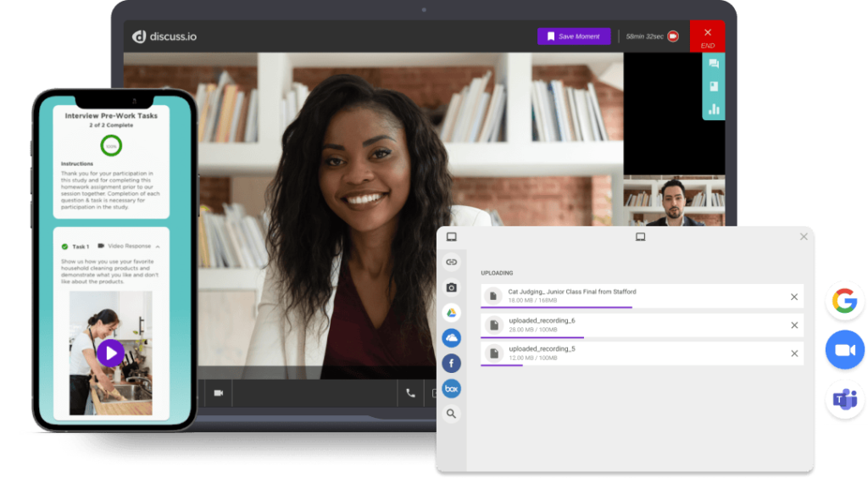Click the 100% progress circle on the phone
Image resolution: width=868 pixels, height=478 pixels.
[x=111, y=146]
